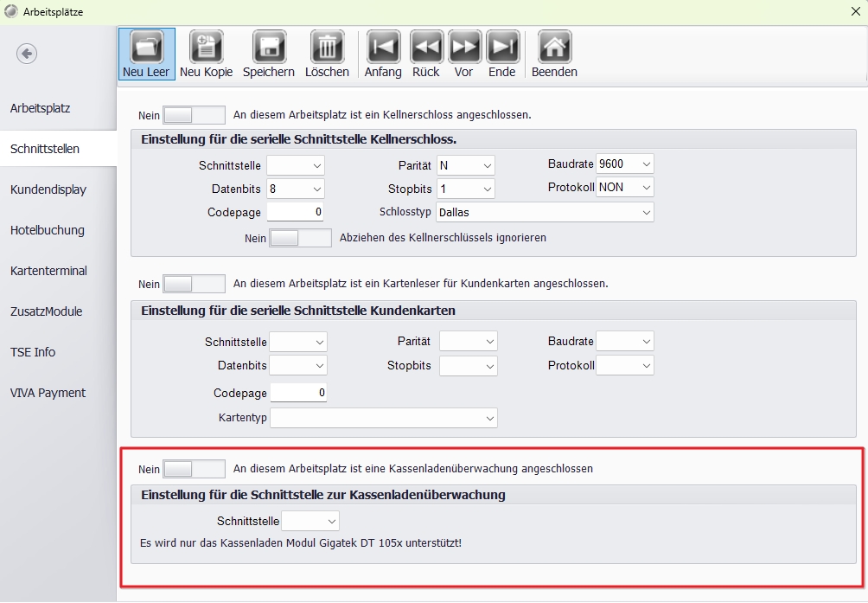Viewport: 868px width, 603px height.
Task: Enable Kassenladenüberwachung angeschlossen switch
Action: [194, 469]
